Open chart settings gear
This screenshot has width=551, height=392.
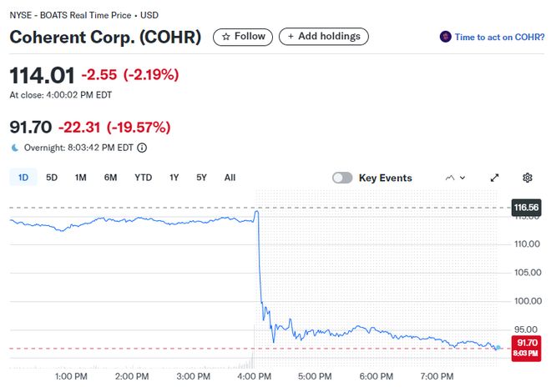[528, 178]
